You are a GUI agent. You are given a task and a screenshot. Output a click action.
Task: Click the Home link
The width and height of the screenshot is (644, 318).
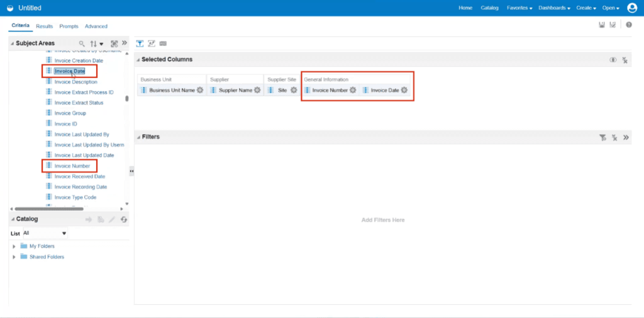tap(465, 8)
